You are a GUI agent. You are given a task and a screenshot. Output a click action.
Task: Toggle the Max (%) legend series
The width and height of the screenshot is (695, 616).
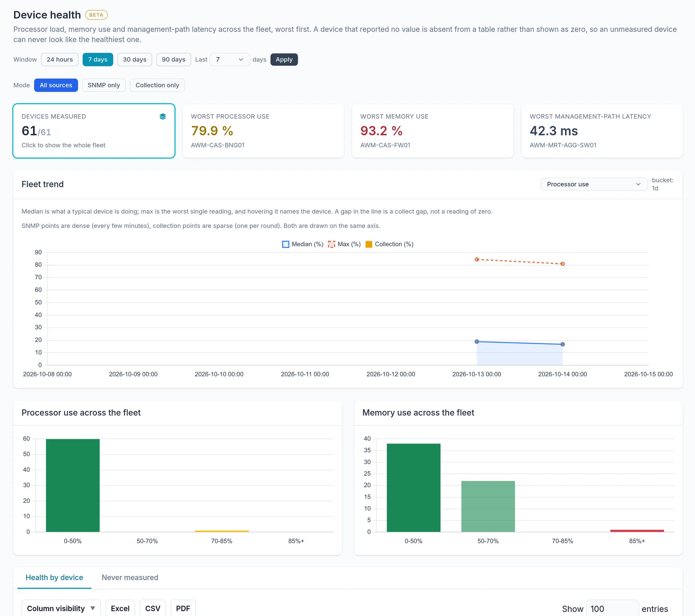coord(344,244)
